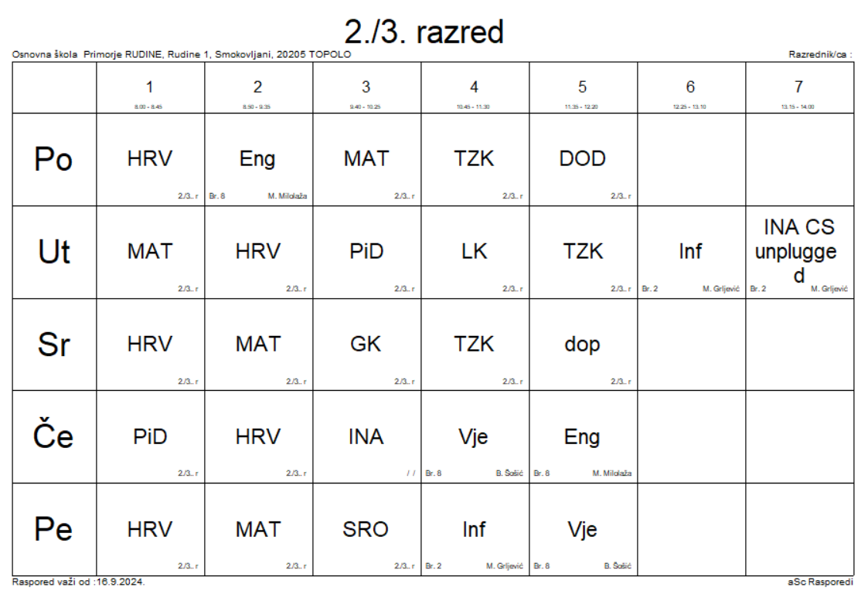Viewport: 868px width, 604px height.
Task: Click the Wednesday GK lesson cell
Action: click(x=366, y=344)
